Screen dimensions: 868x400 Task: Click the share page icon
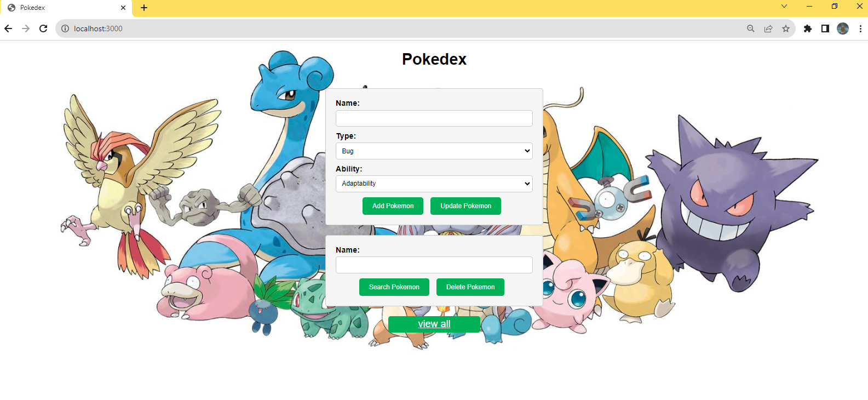pyautogui.click(x=768, y=28)
